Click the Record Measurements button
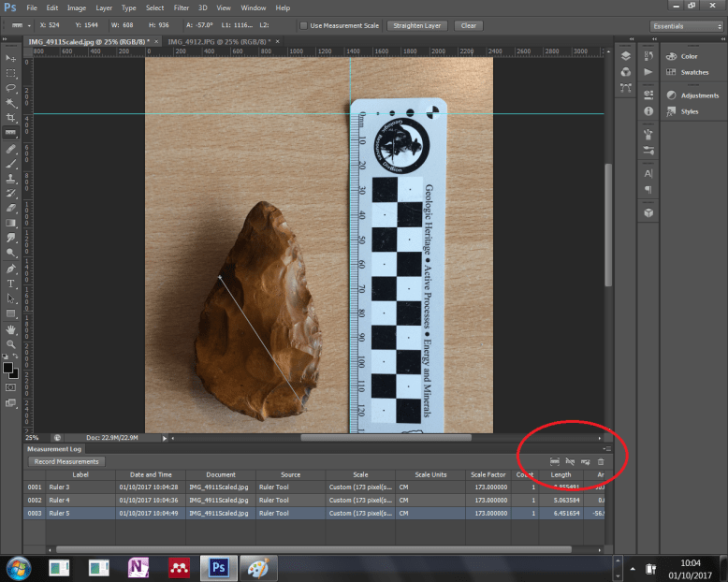The image size is (728, 582). (66, 461)
